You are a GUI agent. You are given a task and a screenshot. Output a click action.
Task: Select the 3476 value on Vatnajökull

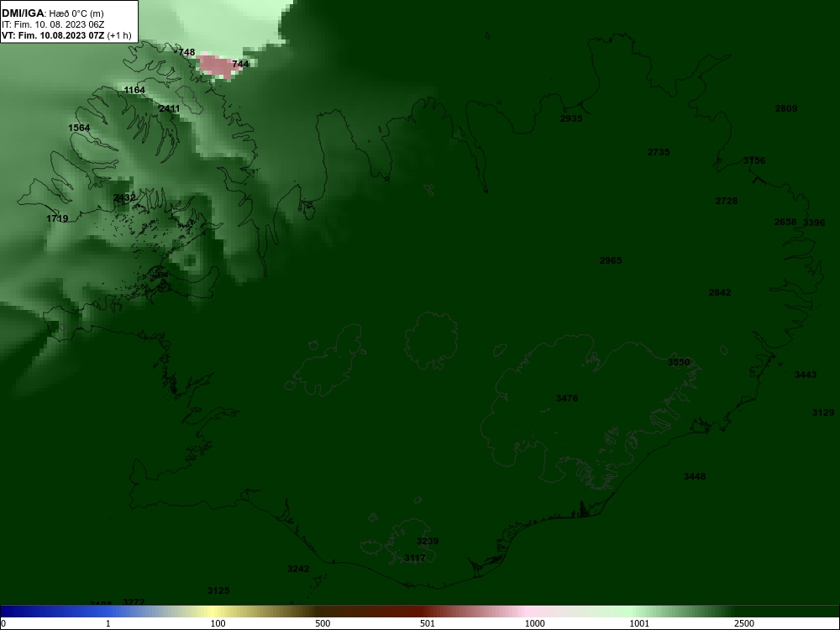(x=567, y=398)
